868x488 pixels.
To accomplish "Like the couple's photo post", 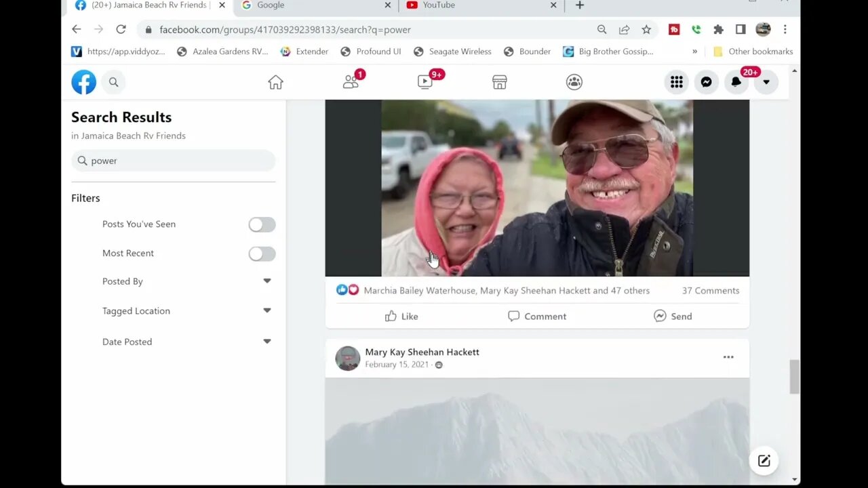I will [x=401, y=317].
